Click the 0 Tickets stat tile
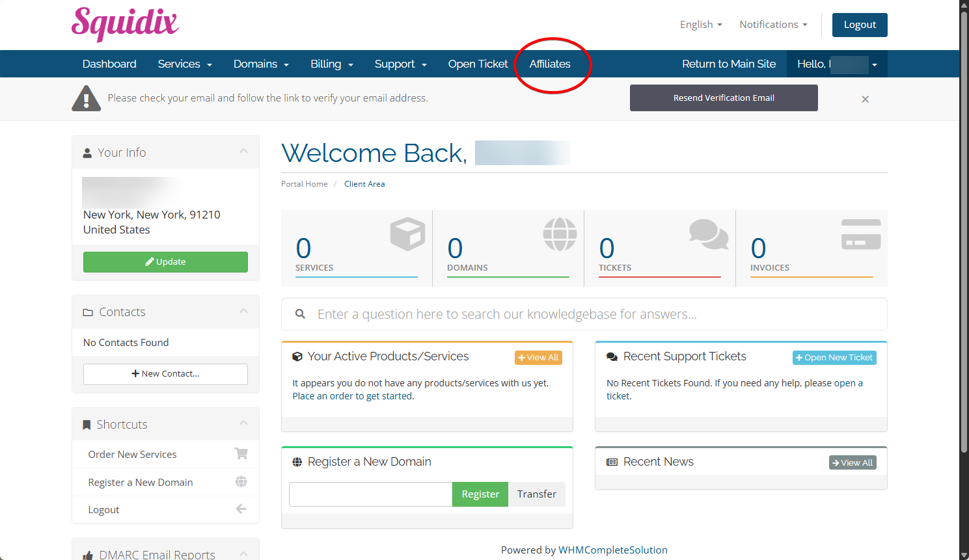 pyautogui.click(x=660, y=248)
